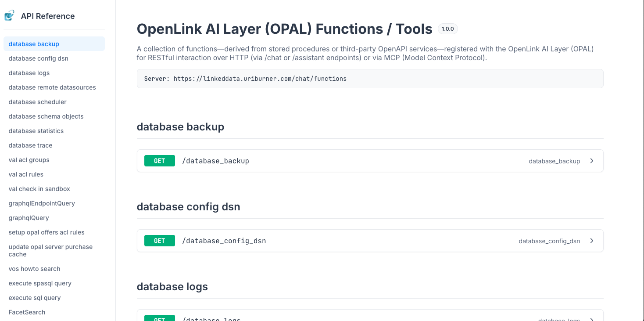This screenshot has height=321, width=644.
Task: Click the 1.0.0 version badge
Action: pos(448,29)
